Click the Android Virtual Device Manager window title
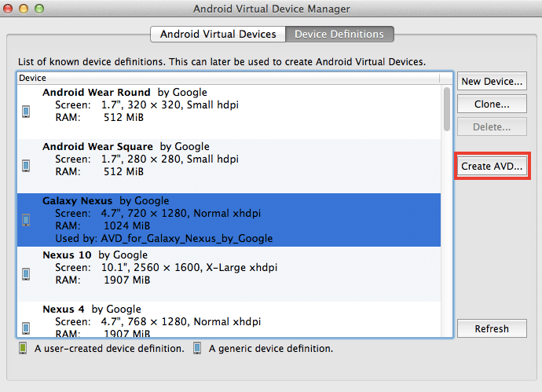Image resolution: width=542 pixels, height=392 pixels. tap(271, 9)
